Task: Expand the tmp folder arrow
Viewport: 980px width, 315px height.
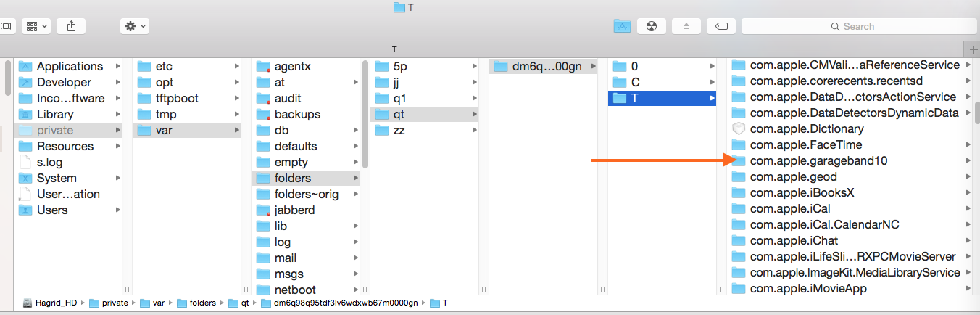Action: pyautogui.click(x=236, y=114)
